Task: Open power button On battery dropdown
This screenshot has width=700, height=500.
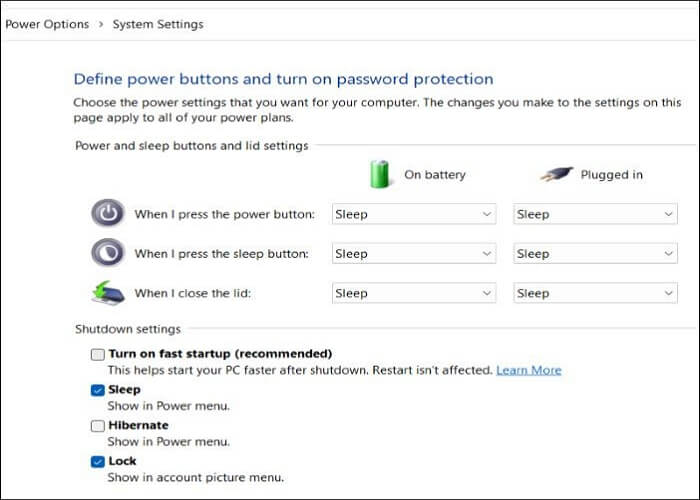Action: click(413, 214)
